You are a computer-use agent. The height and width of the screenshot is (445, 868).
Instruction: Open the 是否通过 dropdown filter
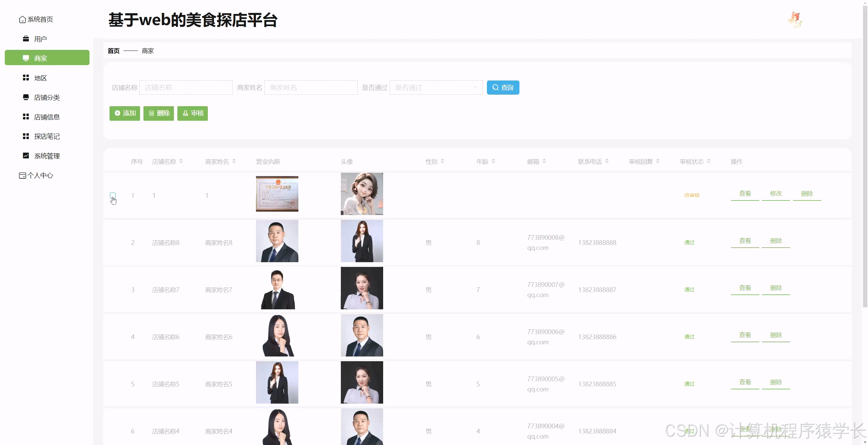436,88
